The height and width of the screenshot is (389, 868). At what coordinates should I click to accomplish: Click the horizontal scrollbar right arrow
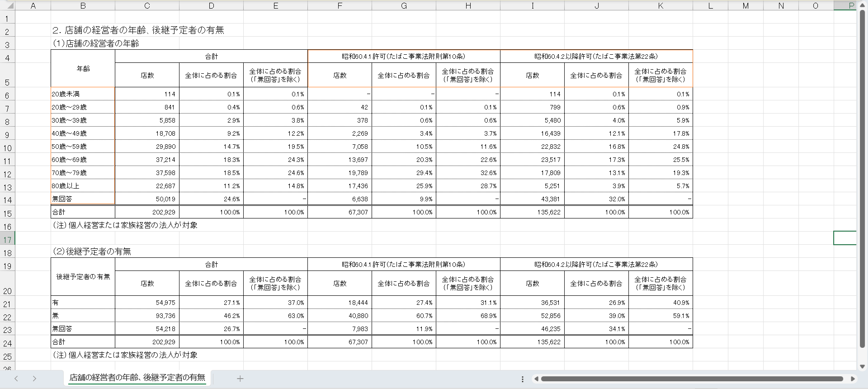[853, 379]
